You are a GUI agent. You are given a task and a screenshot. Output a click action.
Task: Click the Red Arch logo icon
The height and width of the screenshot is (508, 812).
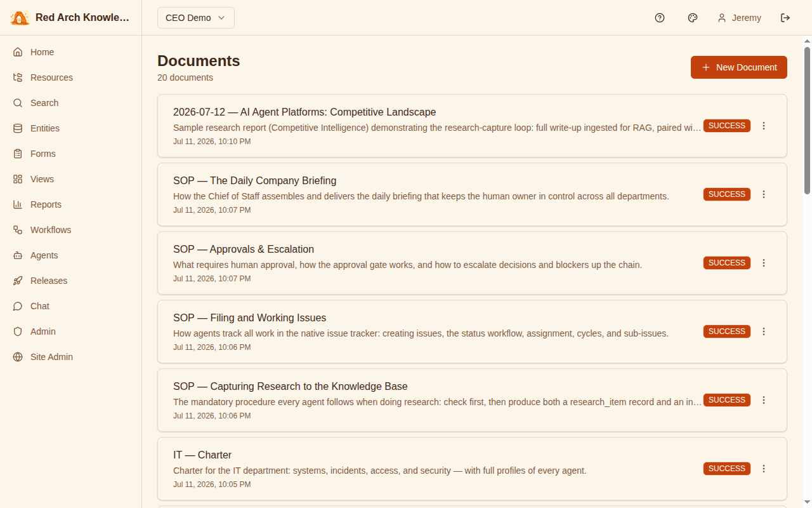click(x=20, y=18)
